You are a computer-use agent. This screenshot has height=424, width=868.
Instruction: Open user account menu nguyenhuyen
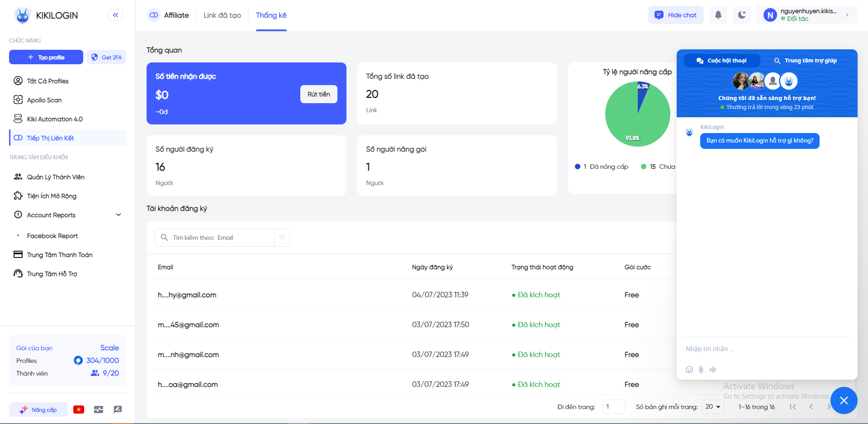(806, 15)
